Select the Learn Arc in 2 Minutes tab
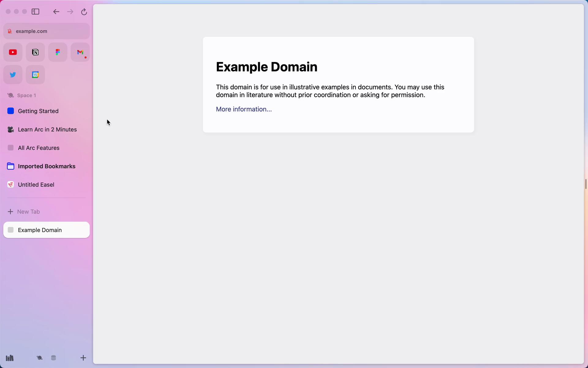The image size is (588, 368). [x=47, y=129]
